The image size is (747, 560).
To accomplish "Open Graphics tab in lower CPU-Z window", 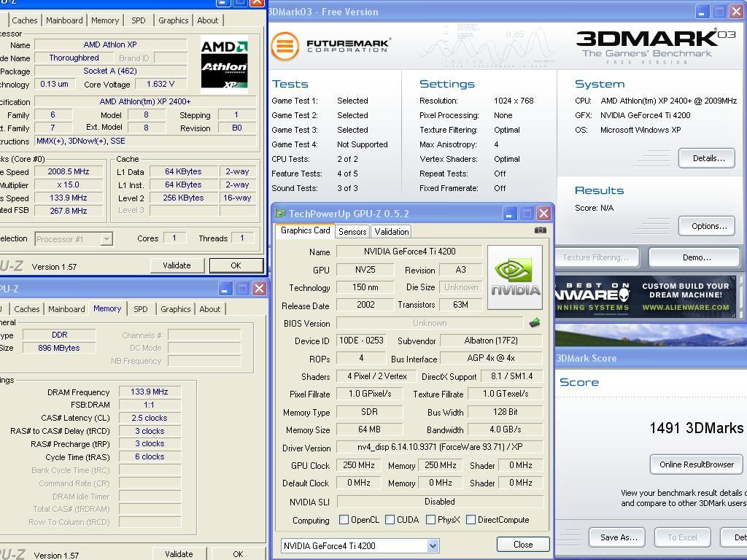I will tap(175, 309).
